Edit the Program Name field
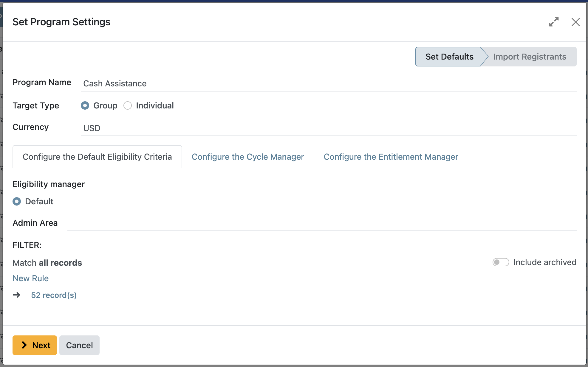Image resolution: width=588 pixels, height=367 pixels. click(x=209, y=83)
